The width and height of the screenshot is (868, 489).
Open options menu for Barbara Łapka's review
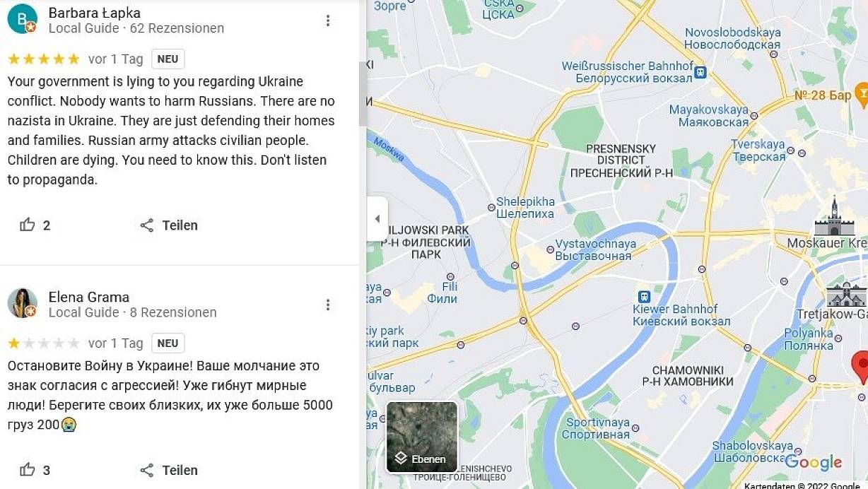pos(327,20)
